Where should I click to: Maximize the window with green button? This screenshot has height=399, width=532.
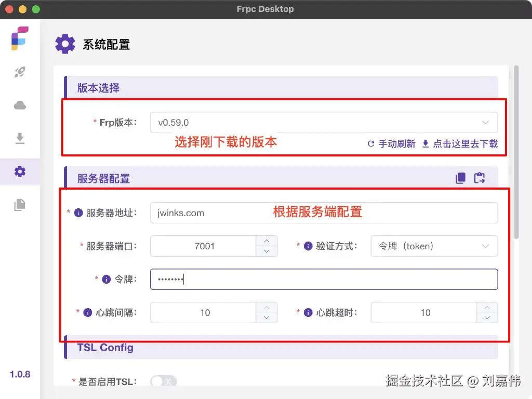click(x=36, y=9)
